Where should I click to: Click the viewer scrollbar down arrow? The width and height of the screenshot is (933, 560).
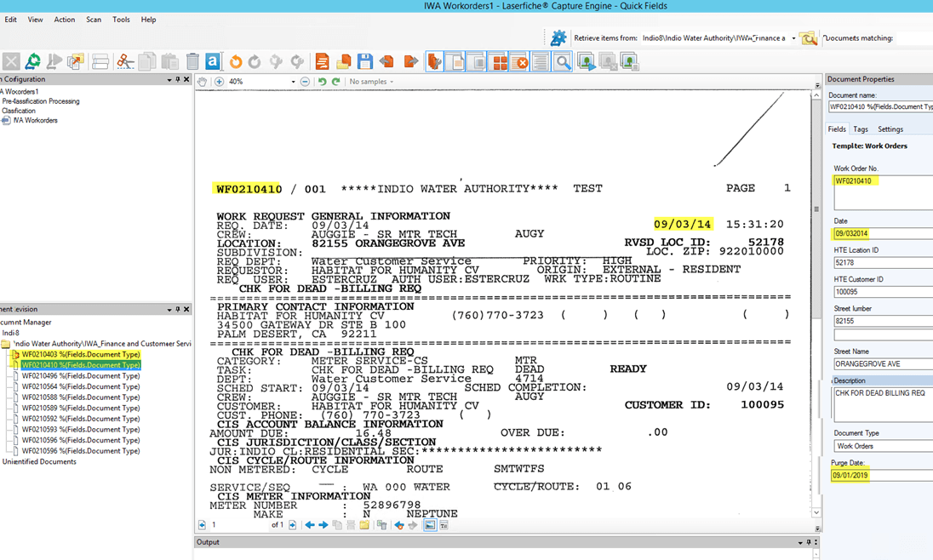pyautogui.click(x=816, y=512)
